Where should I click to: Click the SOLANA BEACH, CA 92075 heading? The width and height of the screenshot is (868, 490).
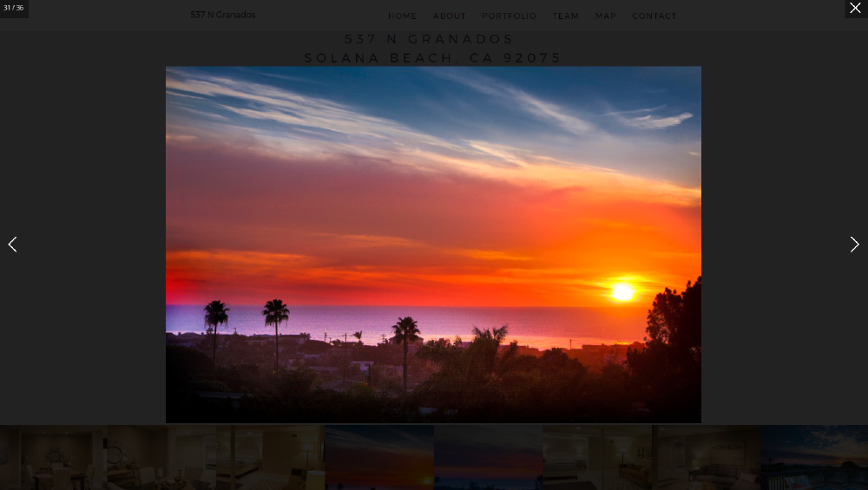(433, 58)
